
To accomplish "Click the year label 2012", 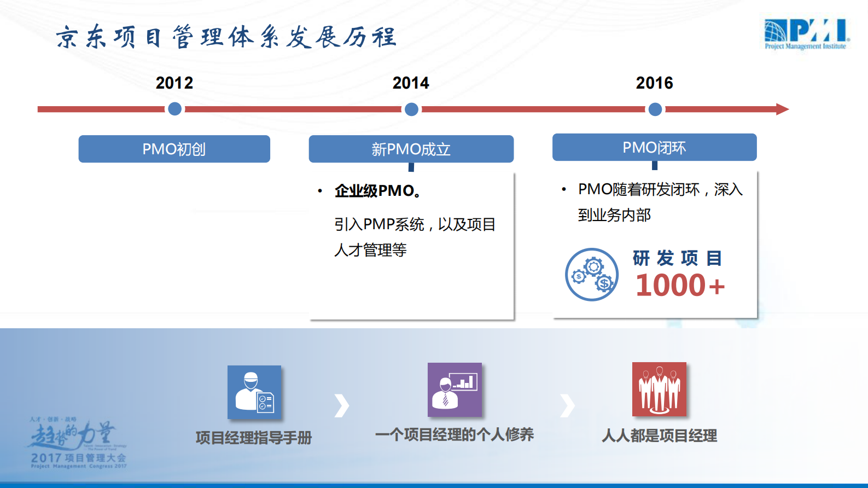I will (x=174, y=83).
